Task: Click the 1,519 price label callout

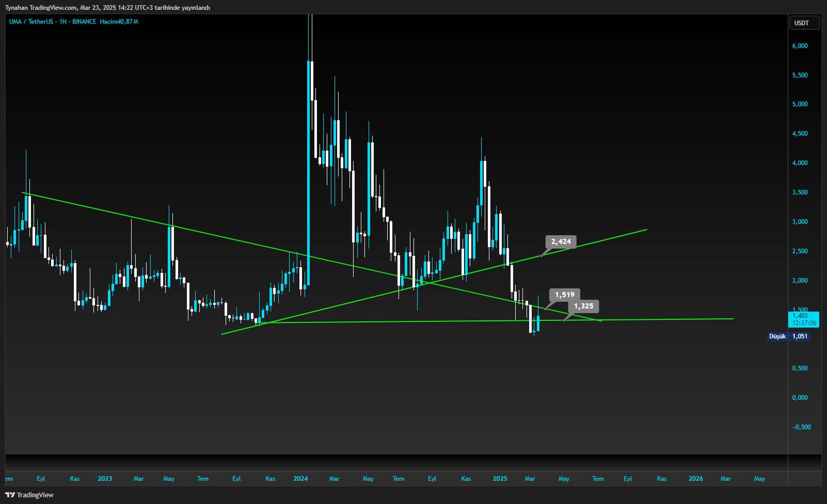Action: 565,295
